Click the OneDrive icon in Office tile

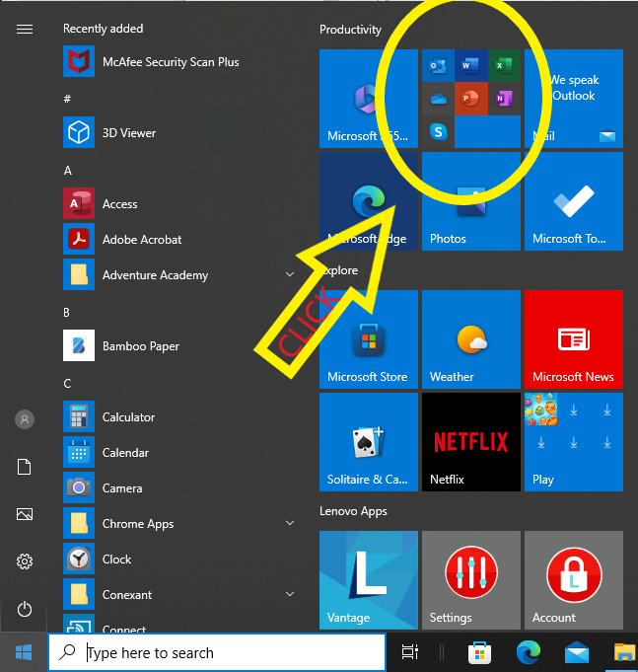pyautogui.click(x=438, y=99)
